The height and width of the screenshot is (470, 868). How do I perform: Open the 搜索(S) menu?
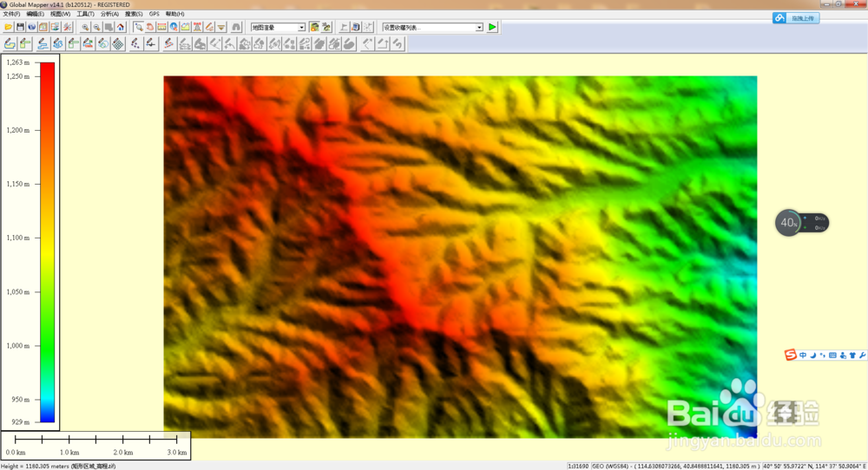[134, 14]
